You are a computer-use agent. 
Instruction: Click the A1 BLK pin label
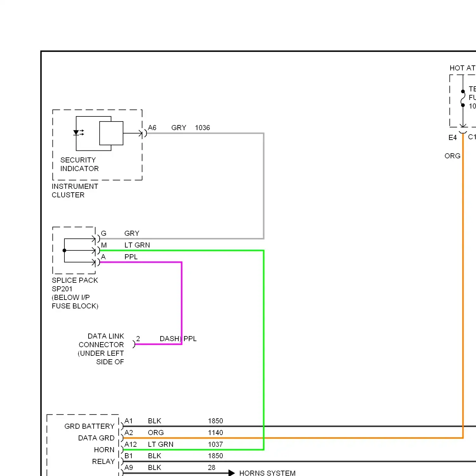click(x=143, y=421)
